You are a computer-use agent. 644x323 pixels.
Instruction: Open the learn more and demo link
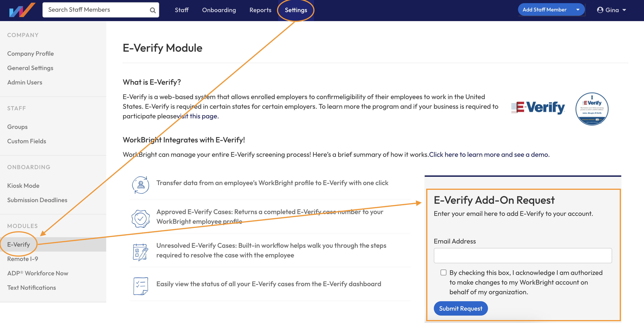click(x=489, y=155)
